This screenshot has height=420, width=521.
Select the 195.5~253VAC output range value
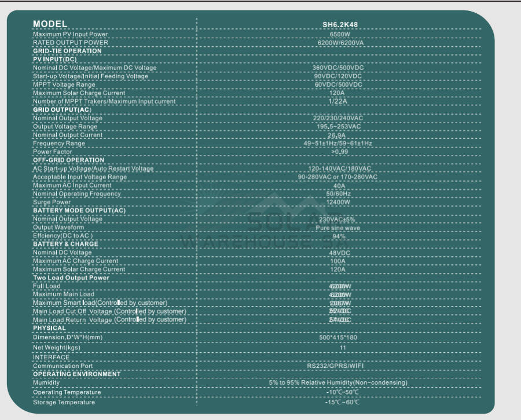[x=338, y=127]
